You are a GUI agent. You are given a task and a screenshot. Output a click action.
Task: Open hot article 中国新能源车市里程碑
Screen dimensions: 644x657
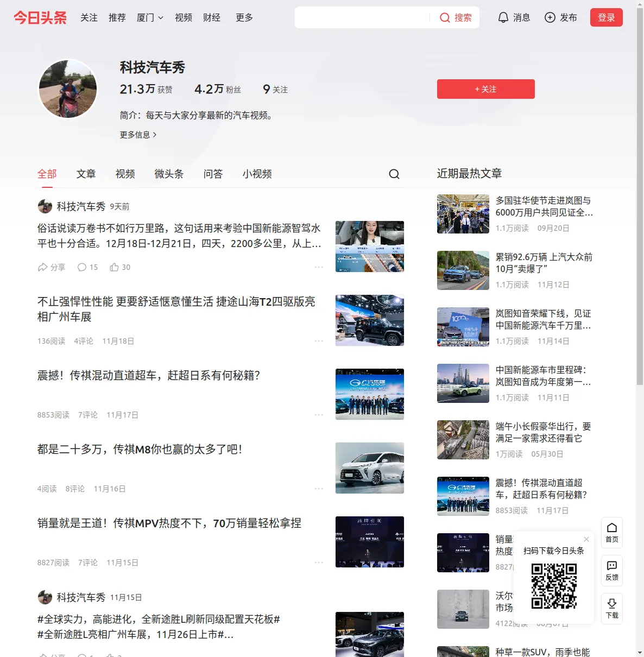[x=544, y=376]
